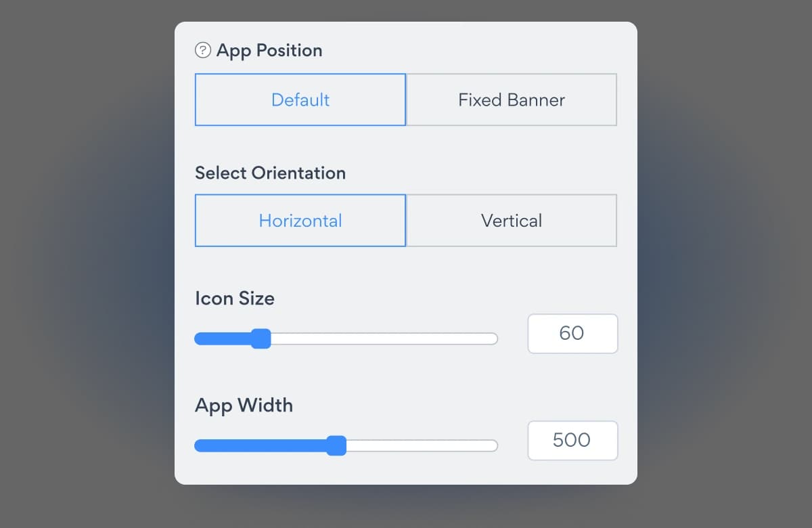Focus the App Width value field showing 500

coord(572,441)
